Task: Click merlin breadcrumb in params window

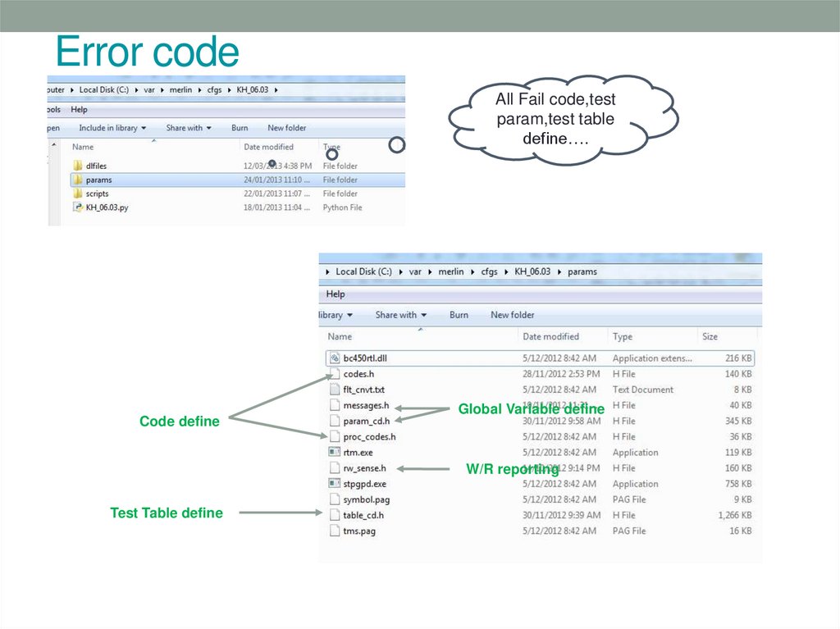Action: click(x=451, y=271)
